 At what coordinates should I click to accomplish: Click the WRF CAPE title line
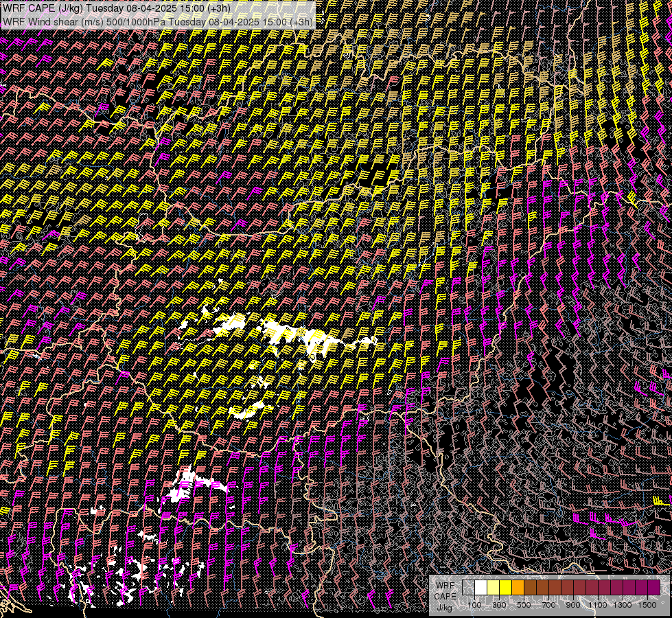pos(117,8)
